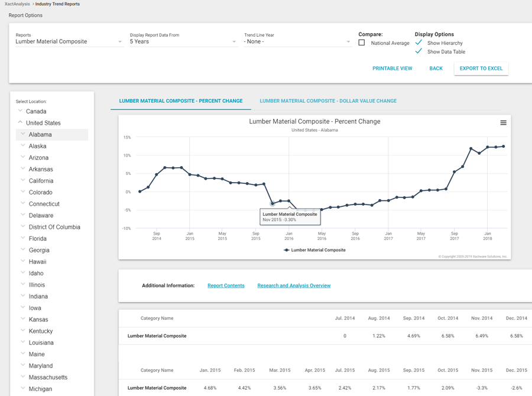Toggle Lumber Material Composite legend marker
Screen dimensions: 532x396
coord(287,250)
